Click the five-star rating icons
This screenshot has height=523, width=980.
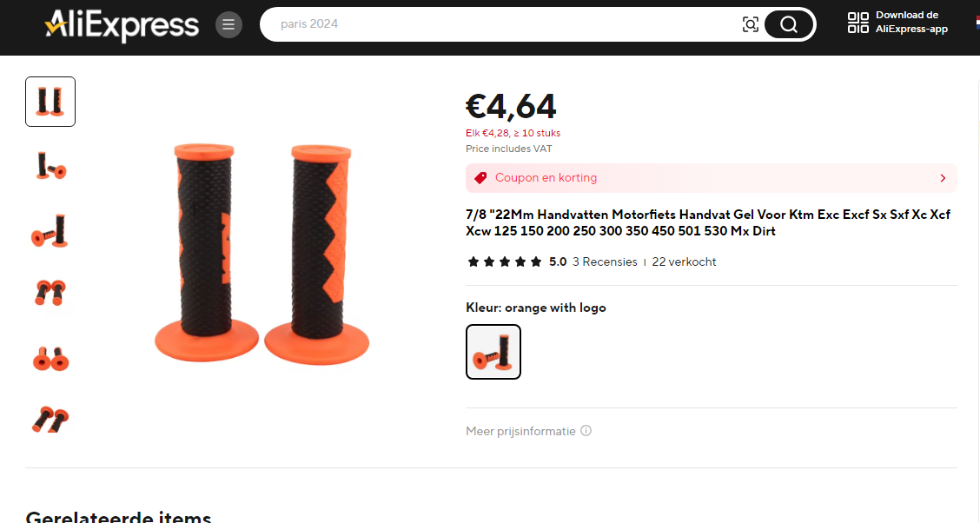505,261
